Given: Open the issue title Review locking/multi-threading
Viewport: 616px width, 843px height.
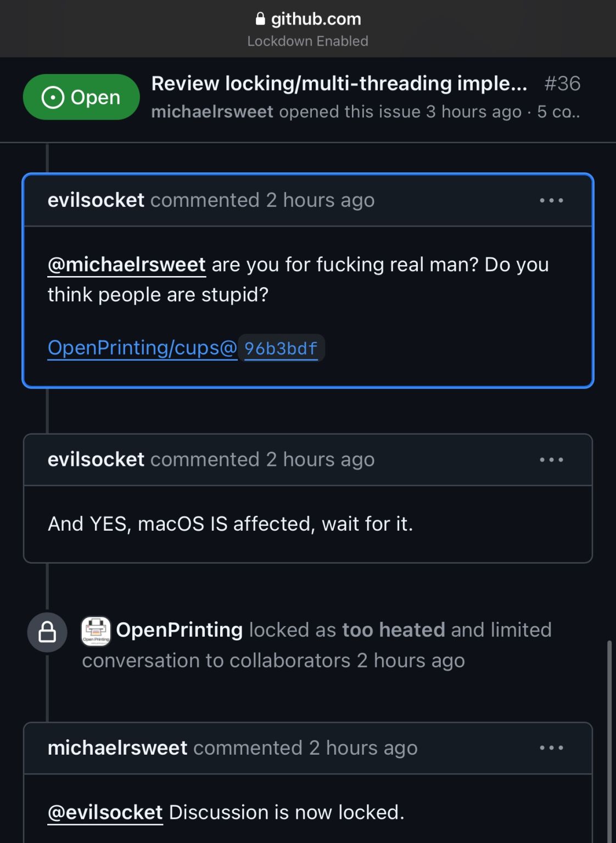Looking at the screenshot, I should coord(339,83).
